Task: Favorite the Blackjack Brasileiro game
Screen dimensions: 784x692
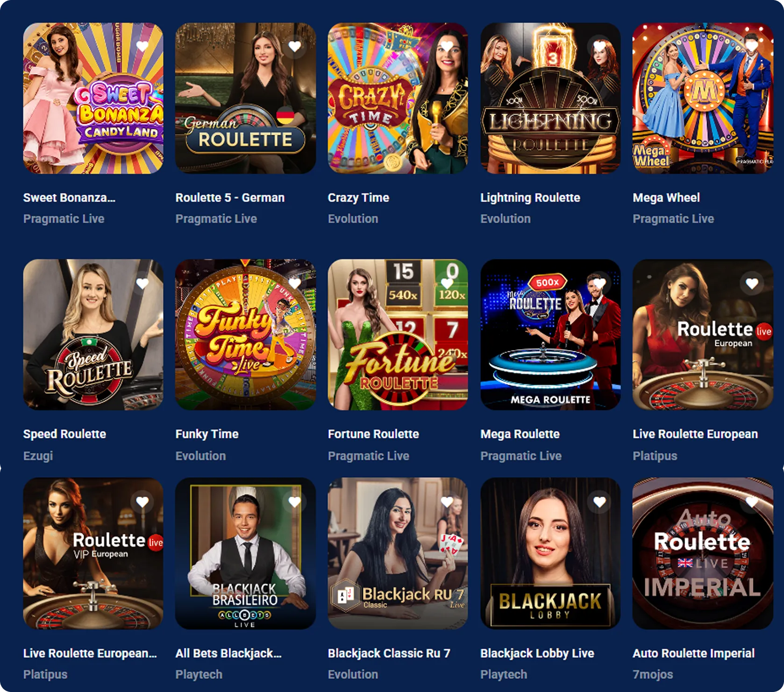Action: click(294, 502)
